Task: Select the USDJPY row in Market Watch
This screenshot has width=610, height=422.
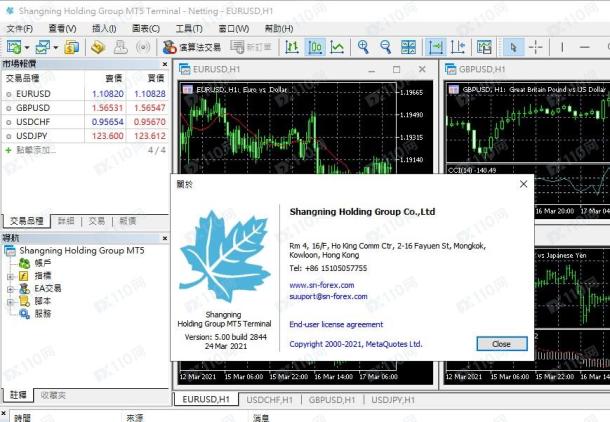Action: tap(86, 136)
